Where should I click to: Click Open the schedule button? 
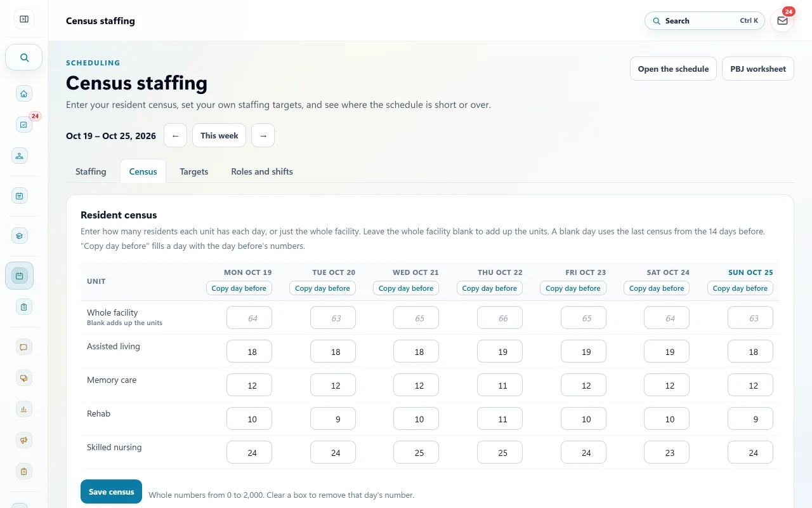[x=673, y=69]
